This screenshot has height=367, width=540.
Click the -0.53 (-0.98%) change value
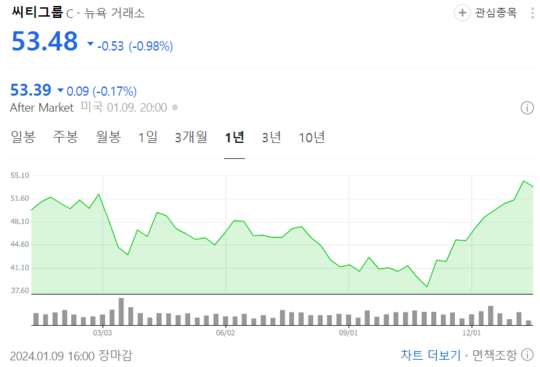coord(135,46)
